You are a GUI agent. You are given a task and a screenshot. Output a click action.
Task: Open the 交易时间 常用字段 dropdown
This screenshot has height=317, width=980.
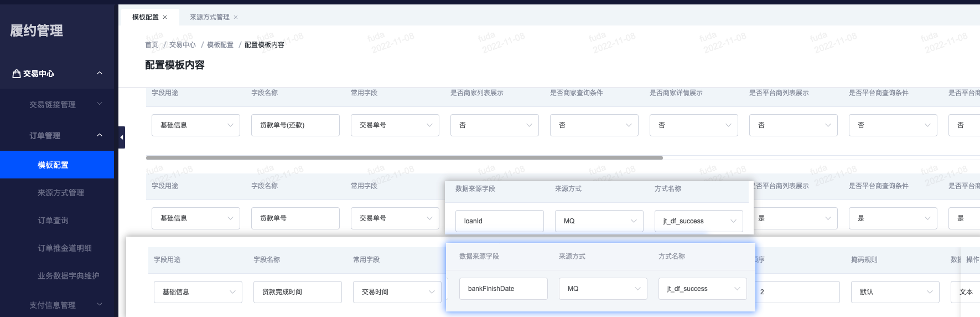[x=397, y=292]
